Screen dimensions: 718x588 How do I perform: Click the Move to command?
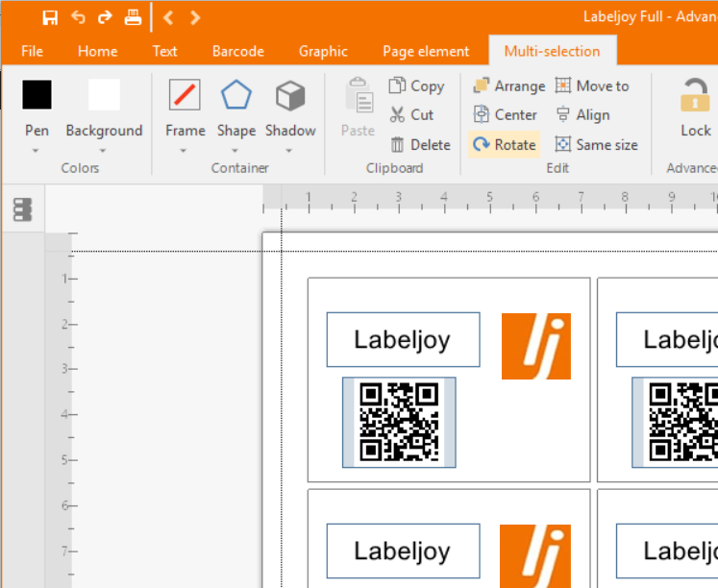coord(592,86)
